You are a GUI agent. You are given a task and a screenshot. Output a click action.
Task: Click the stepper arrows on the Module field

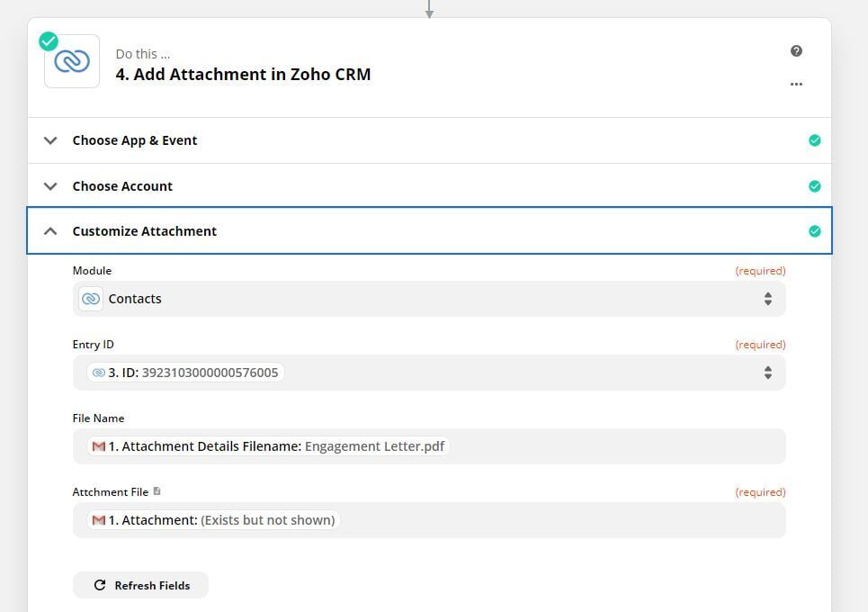tap(768, 298)
